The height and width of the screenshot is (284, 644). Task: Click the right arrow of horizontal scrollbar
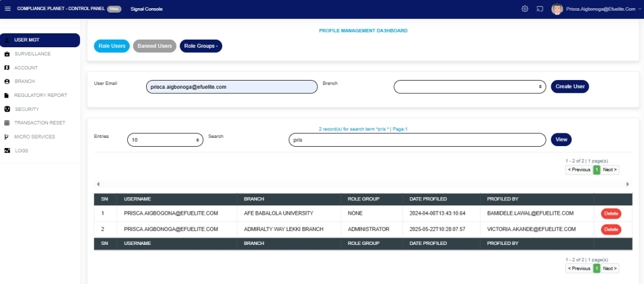pos(628,184)
